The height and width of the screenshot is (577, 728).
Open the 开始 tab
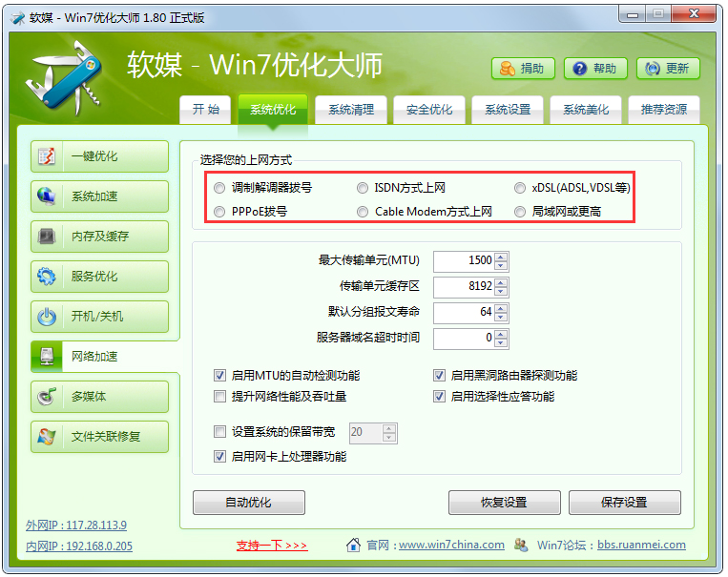(x=205, y=110)
